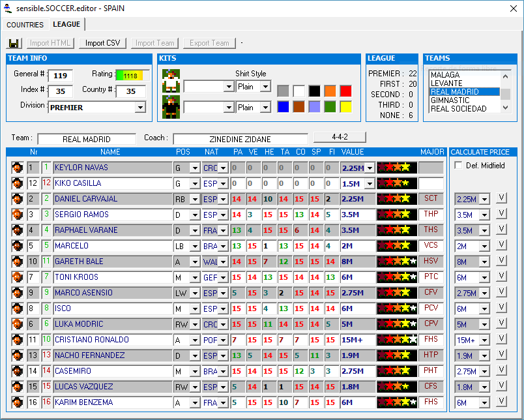The width and height of the screenshot is (524, 420).
Task: Select the home kit player sprite
Action: coord(171,82)
